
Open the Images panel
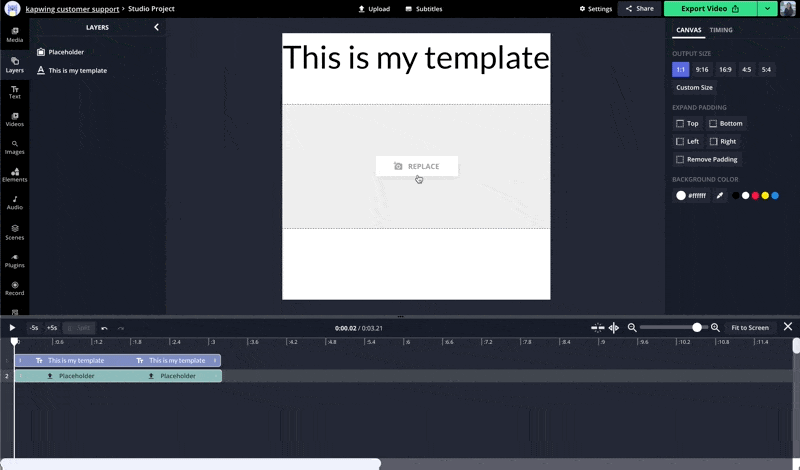click(x=14, y=148)
